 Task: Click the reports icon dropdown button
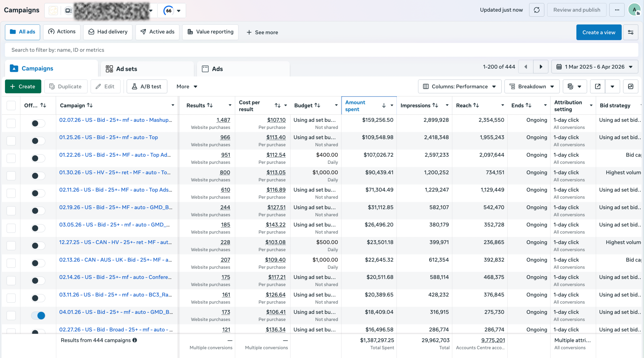(575, 87)
